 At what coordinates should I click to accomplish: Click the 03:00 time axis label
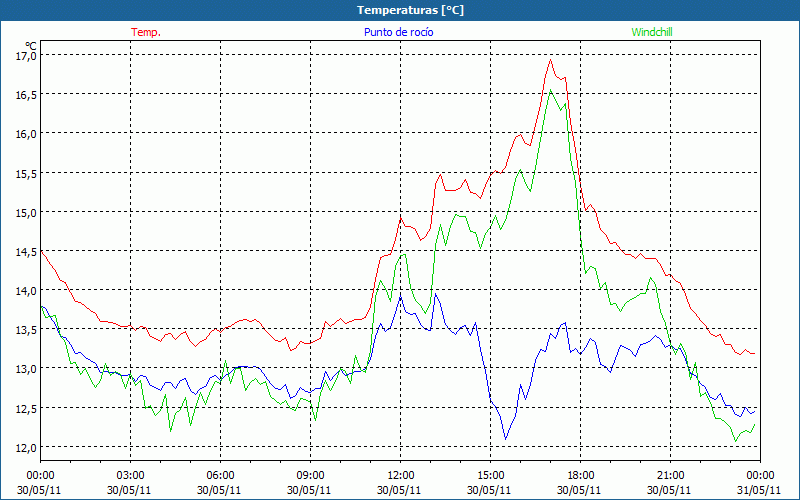coord(131,476)
